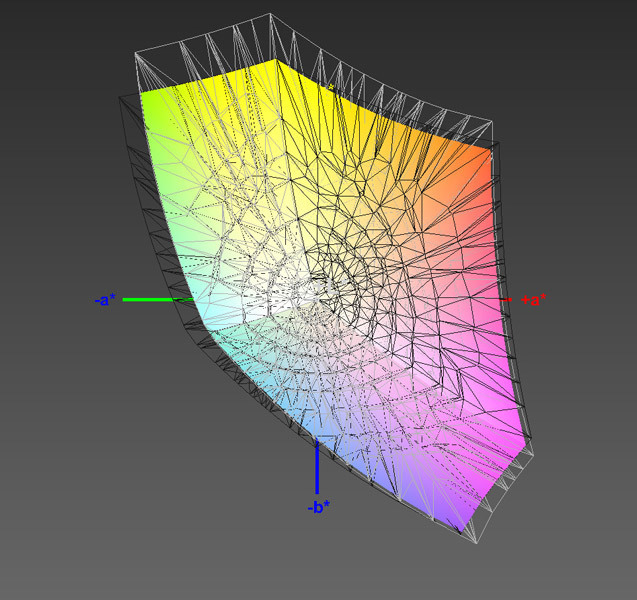This screenshot has width=637, height=600.
Task: Click the green -a* axis line
Action: [x=158, y=300]
